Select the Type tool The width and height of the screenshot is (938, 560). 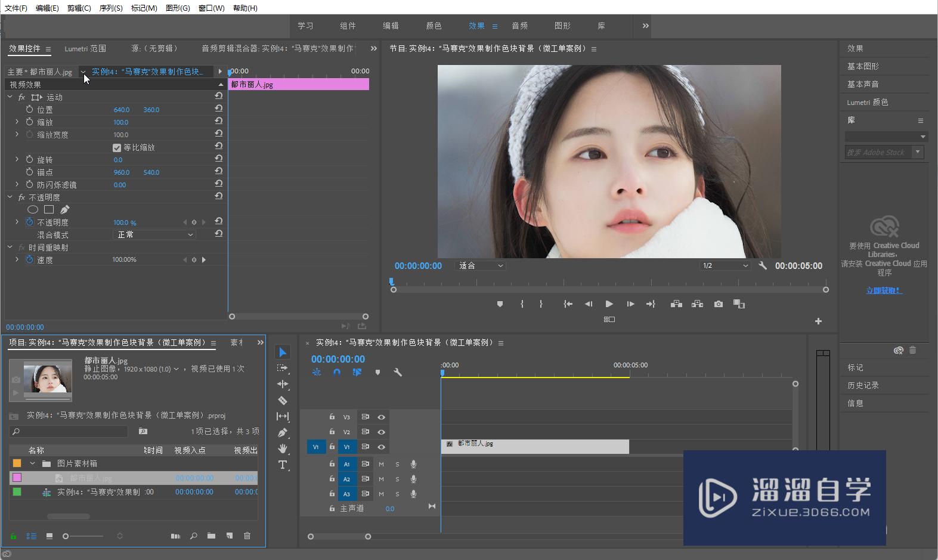point(283,465)
